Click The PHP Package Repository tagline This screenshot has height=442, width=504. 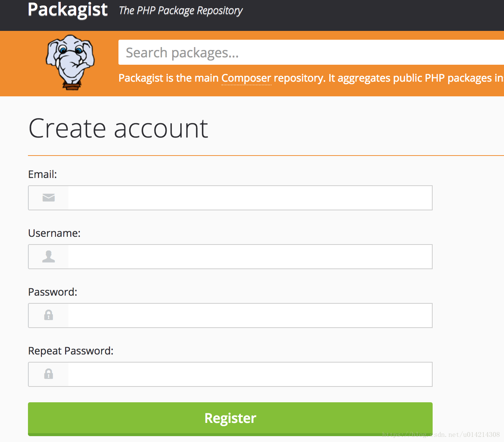pos(181,11)
